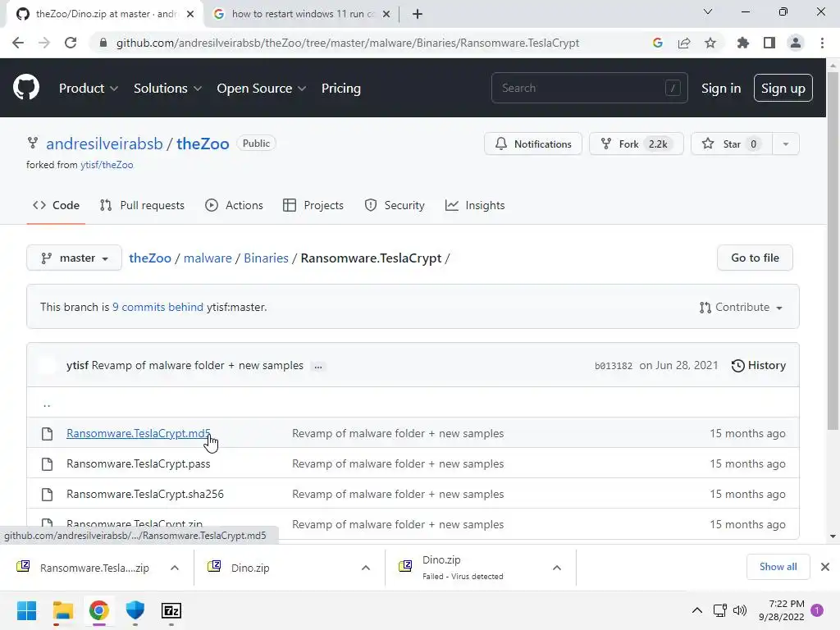This screenshot has width=840, height=630.
Task: Focus the GitHub search field
Action: click(x=589, y=88)
